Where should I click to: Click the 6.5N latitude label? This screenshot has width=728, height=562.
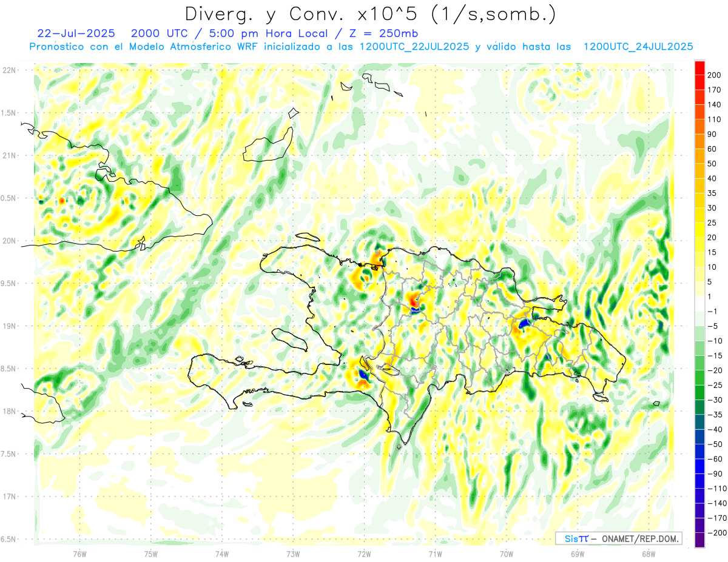[x=8, y=539]
